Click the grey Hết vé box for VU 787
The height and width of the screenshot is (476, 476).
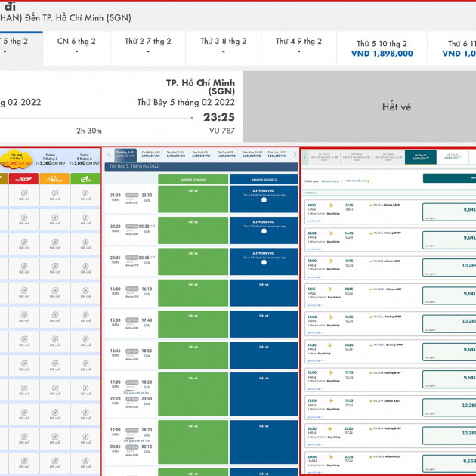[360, 107]
